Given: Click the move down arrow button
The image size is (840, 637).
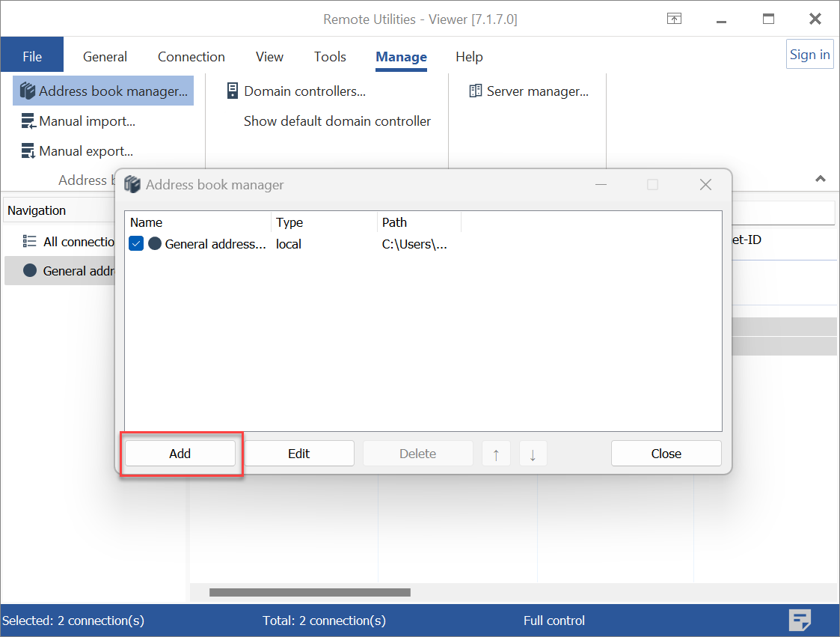Looking at the screenshot, I should pos(533,454).
